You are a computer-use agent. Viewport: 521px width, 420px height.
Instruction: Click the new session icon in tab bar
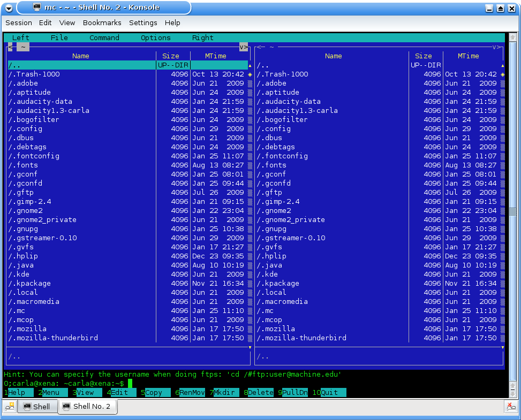(x=10, y=407)
